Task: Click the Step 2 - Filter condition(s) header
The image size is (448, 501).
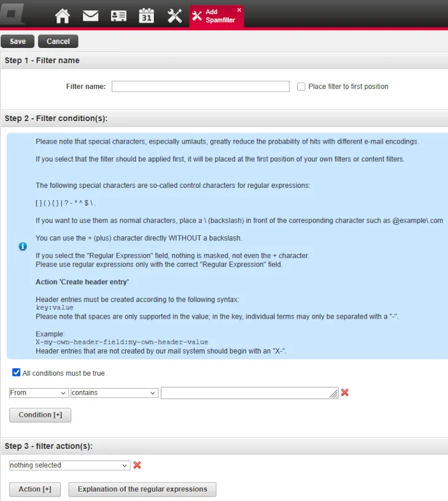Action: (56, 118)
